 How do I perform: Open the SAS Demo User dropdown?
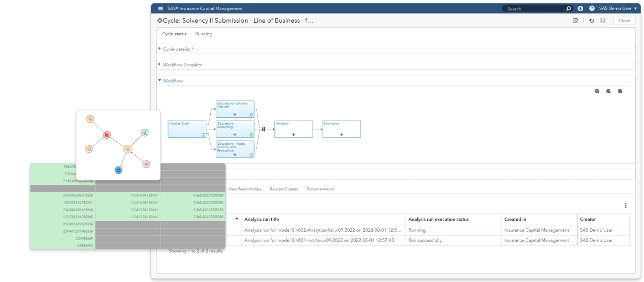pos(618,9)
